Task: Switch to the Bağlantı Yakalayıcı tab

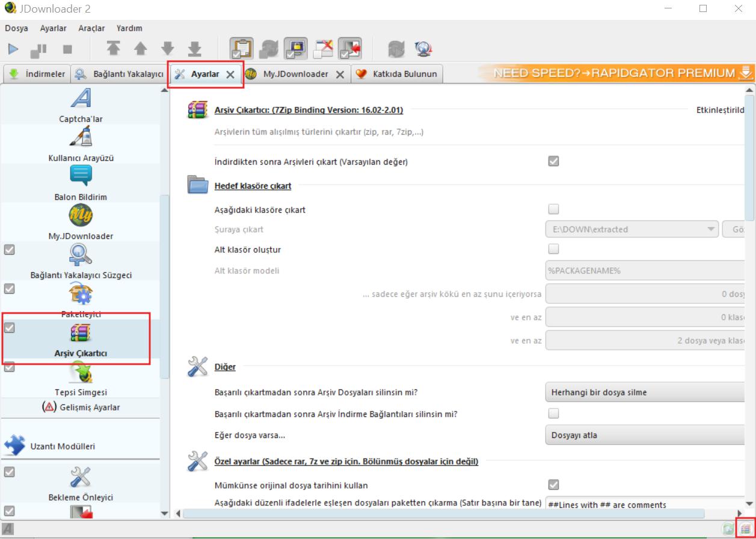Action: [x=119, y=74]
